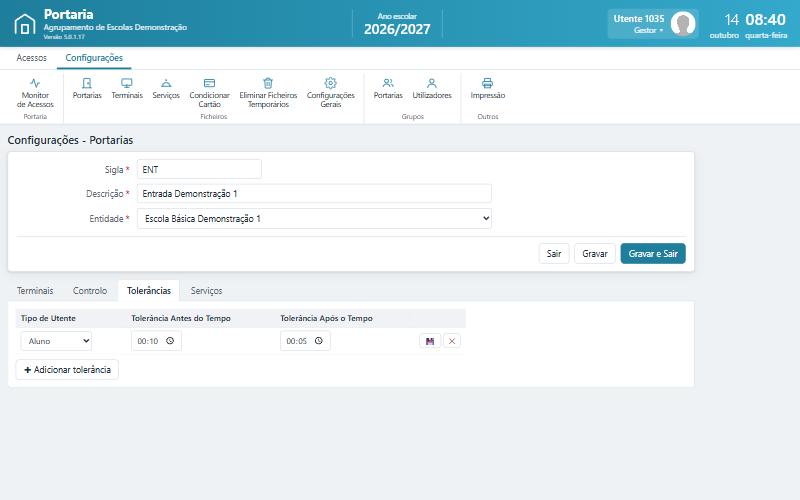Click the 00:10 tolerance time field
This screenshot has height=500, width=800.
tap(156, 341)
